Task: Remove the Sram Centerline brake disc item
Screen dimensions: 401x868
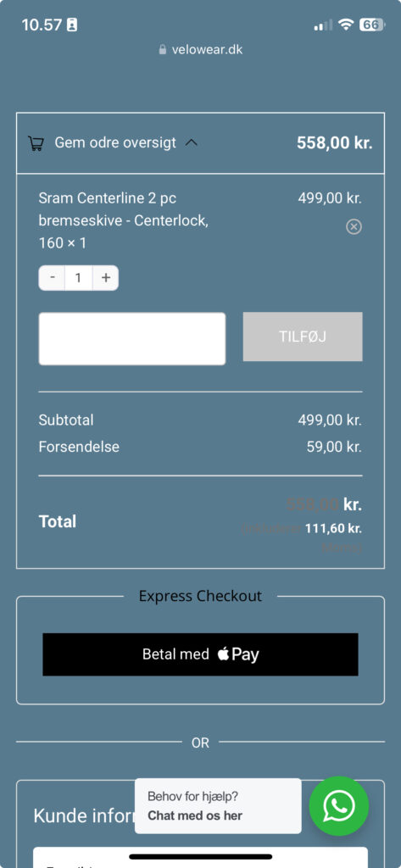Action: pos(354,226)
